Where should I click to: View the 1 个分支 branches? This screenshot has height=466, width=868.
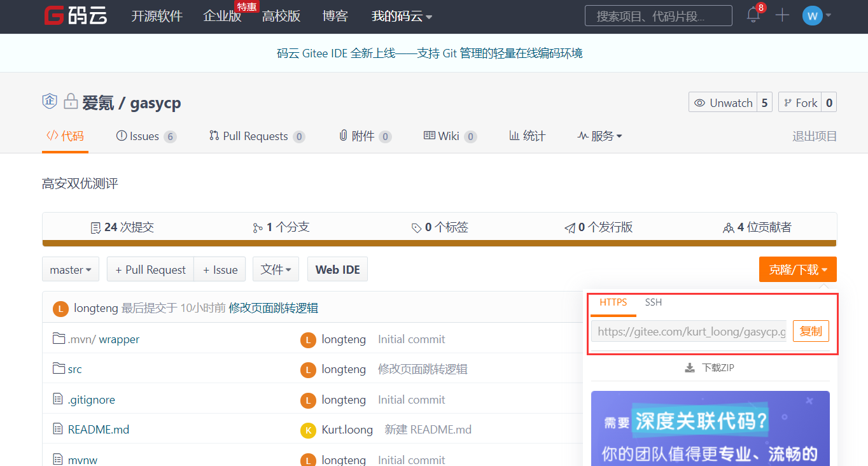(281, 227)
